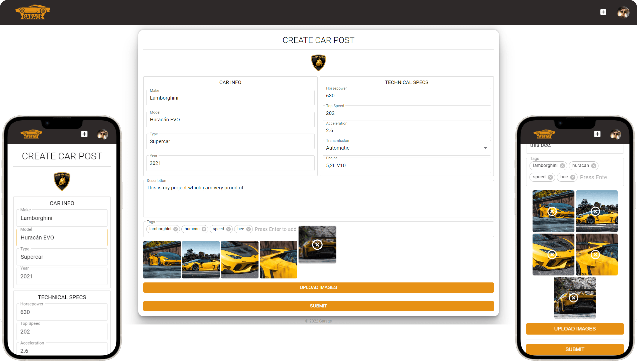Tap the plus icon in right phone header
The image size is (637, 364).
click(x=597, y=134)
